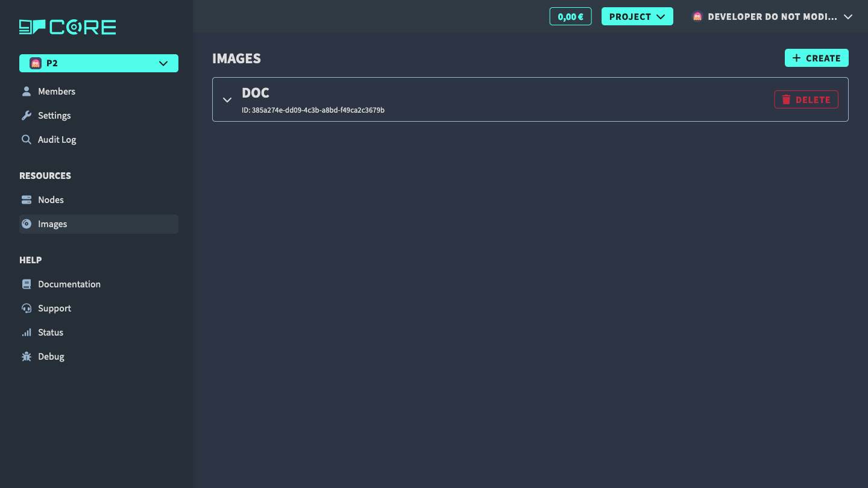Click the HELP section heading
Image resolution: width=868 pixels, height=488 pixels.
[31, 260]
